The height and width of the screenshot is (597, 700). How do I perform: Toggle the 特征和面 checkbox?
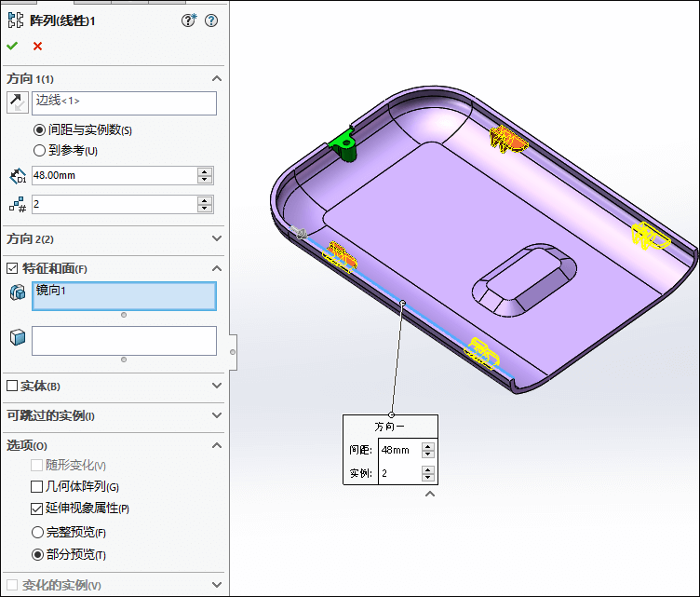click(x=12, y=268)
